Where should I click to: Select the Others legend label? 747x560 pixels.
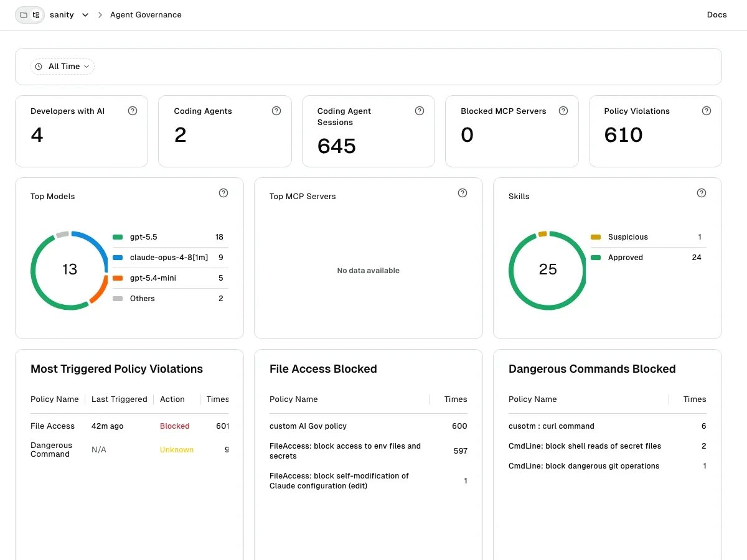point(143,299)
